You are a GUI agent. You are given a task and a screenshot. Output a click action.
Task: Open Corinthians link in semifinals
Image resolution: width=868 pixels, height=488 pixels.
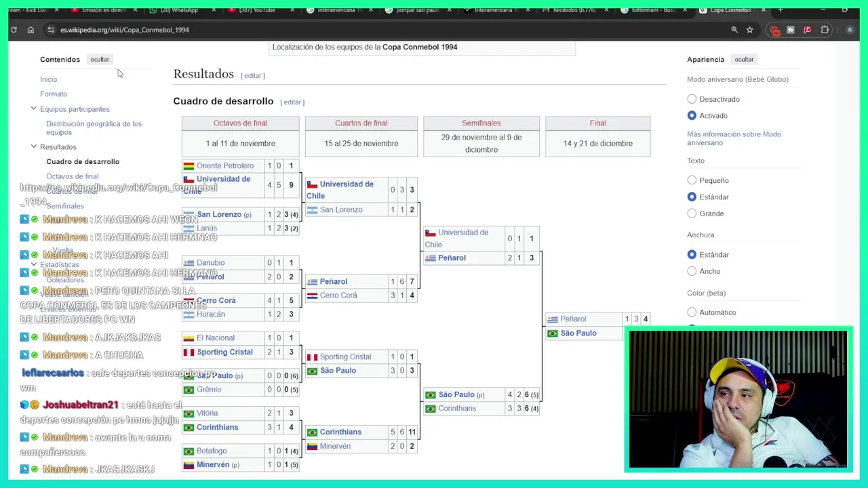coord(457,409)
